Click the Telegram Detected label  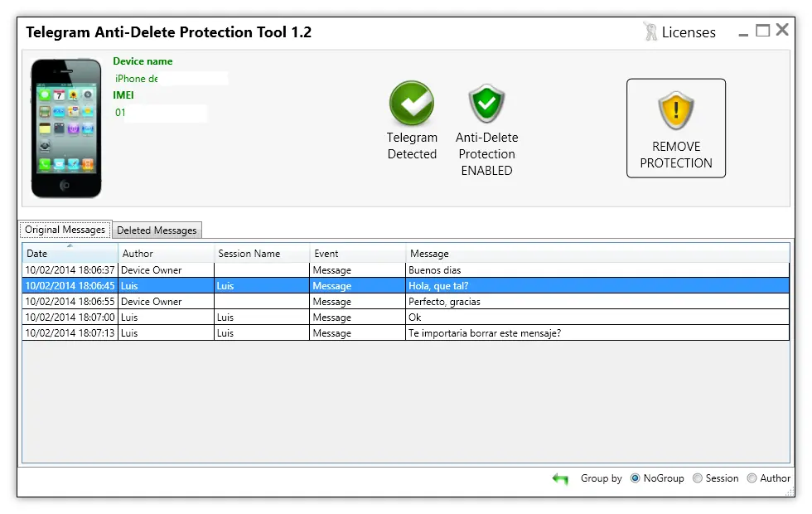[x=413, y=146]
